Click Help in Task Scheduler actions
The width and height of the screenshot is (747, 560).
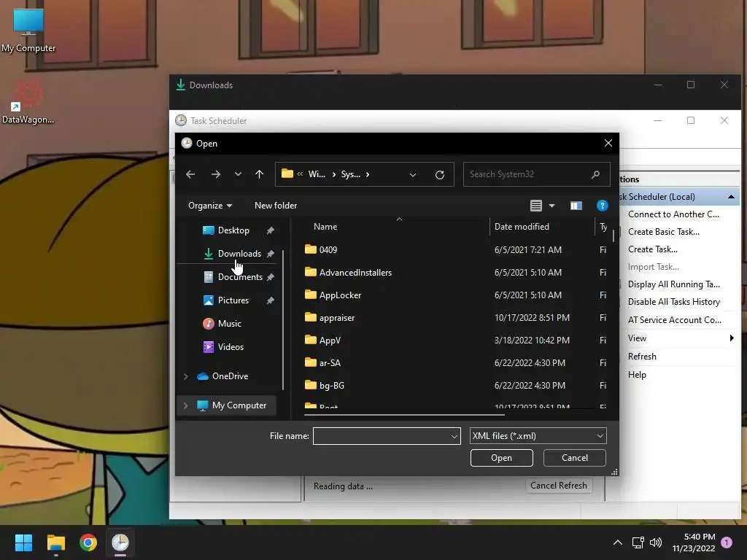637,375
